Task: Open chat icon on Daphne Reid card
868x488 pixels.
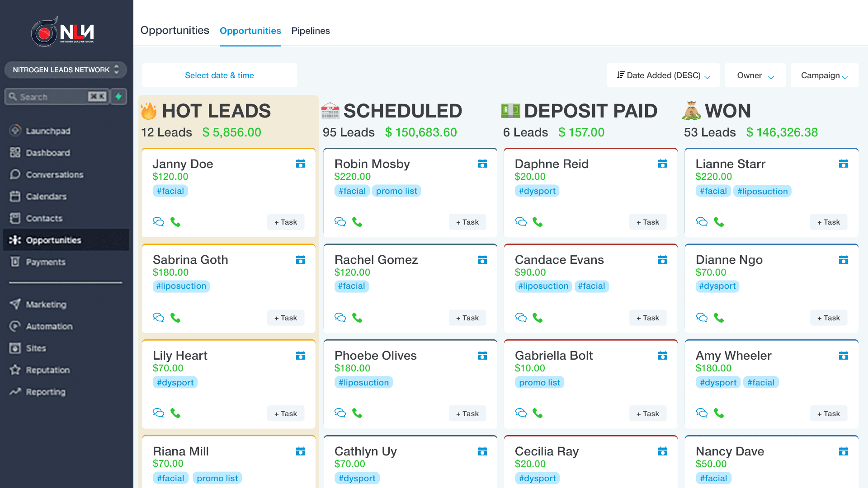Action: pyautogui.click(x=521, y=222)
